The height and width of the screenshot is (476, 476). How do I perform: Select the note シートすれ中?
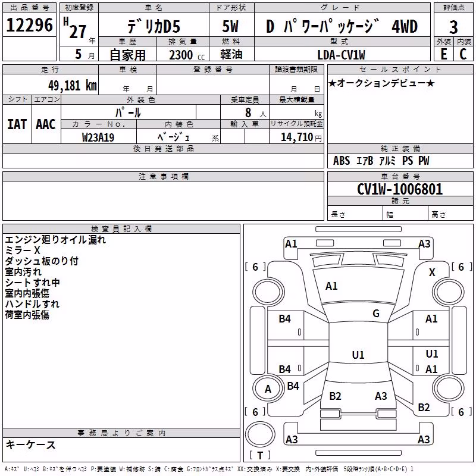[32, 283]
